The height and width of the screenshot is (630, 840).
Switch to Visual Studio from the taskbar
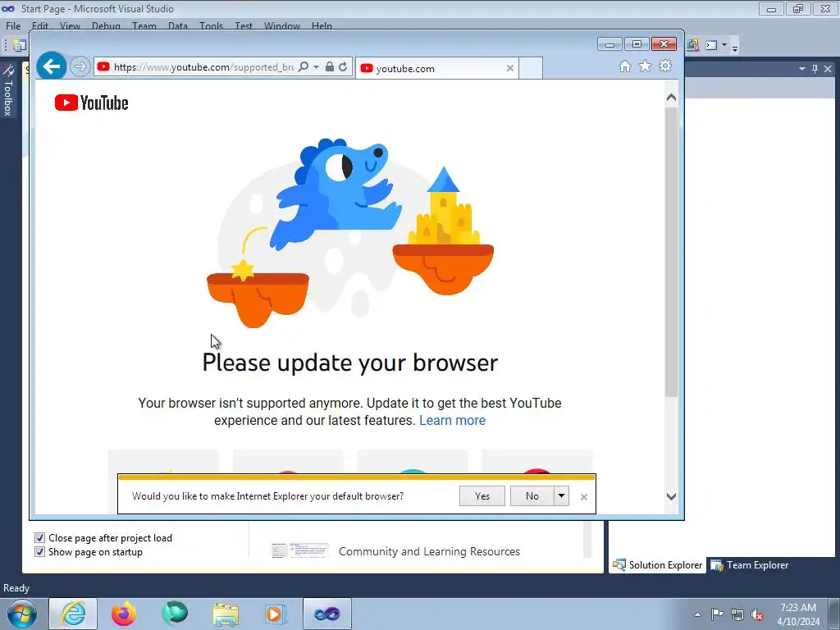[x=327, y=614]
